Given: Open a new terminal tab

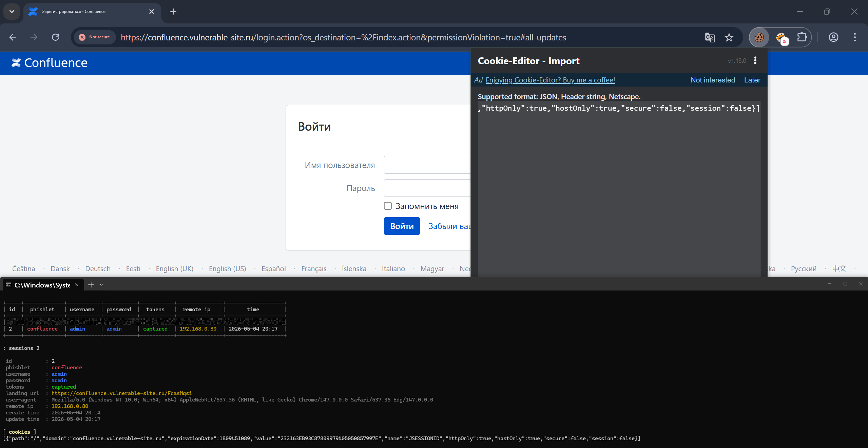Looking at the screenshot, I should coord(91,285).
